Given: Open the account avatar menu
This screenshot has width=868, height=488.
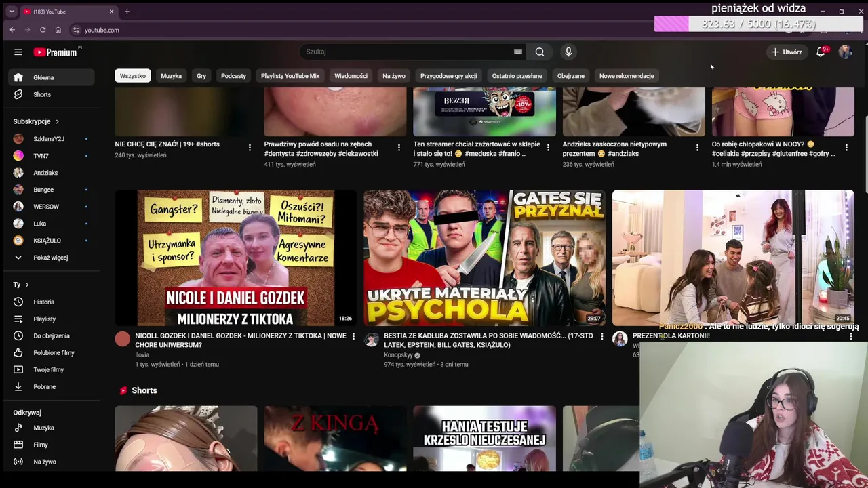Looking at the screenshot, I should (845, 52).
